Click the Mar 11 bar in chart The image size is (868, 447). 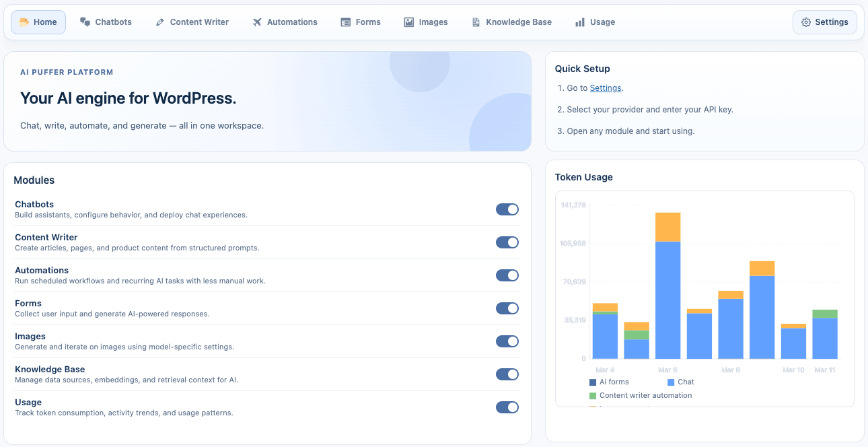click(x=825, y=334)
